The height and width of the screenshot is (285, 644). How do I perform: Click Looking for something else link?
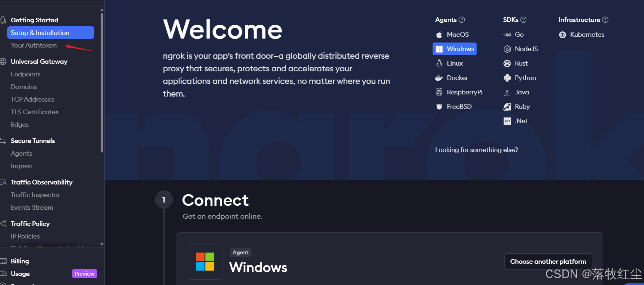coord(477,150)
